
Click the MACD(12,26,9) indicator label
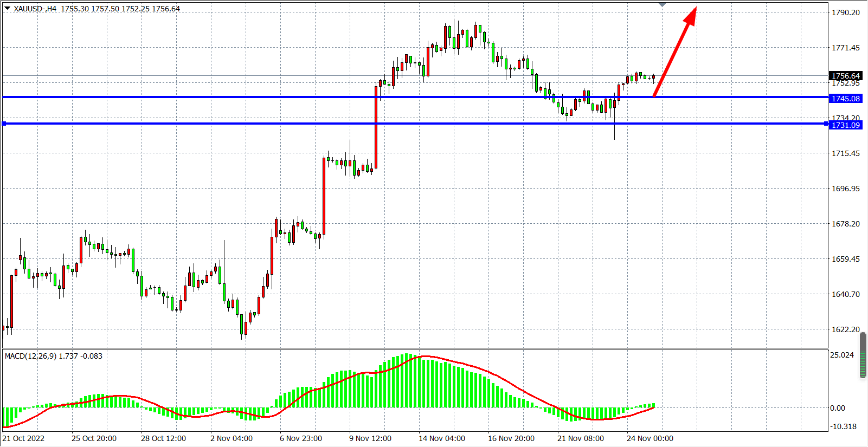click(x=30, y=356)
